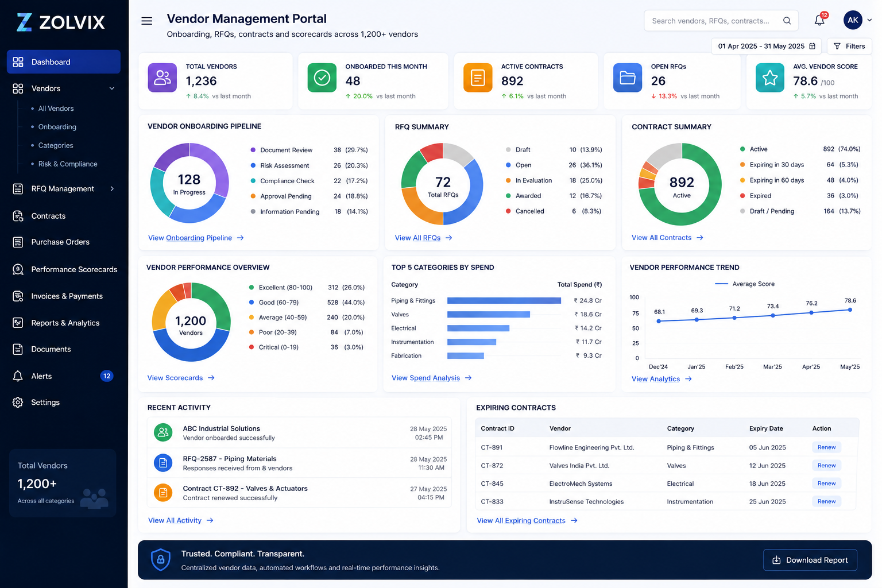
Task: Renew contract CT-891
Action: pyautogui.click(x=826, y=447)
